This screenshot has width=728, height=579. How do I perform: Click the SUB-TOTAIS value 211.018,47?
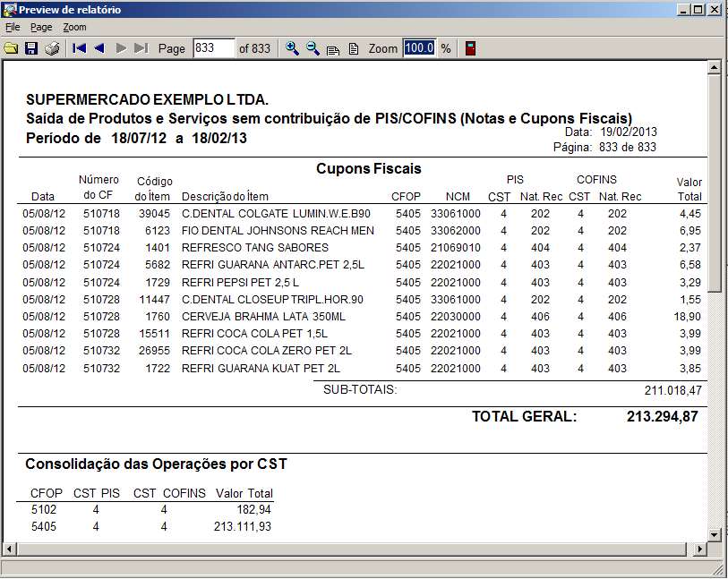click(672, 391)
